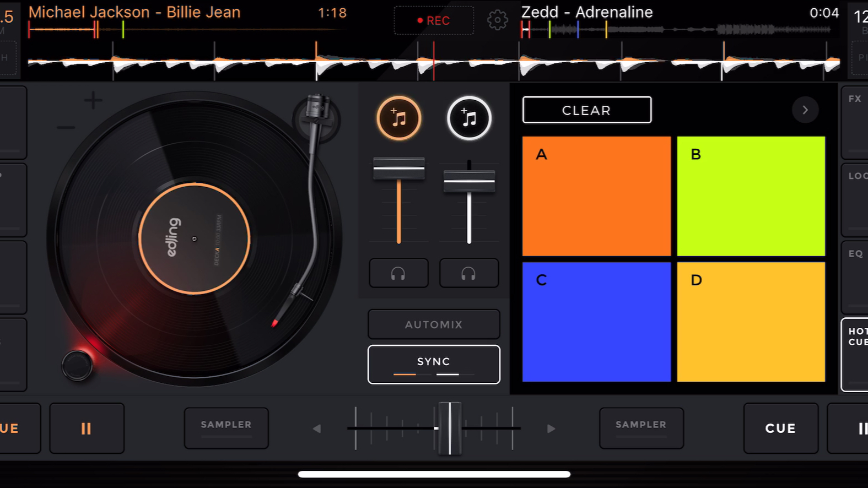Load a track on the left deck

399,118
